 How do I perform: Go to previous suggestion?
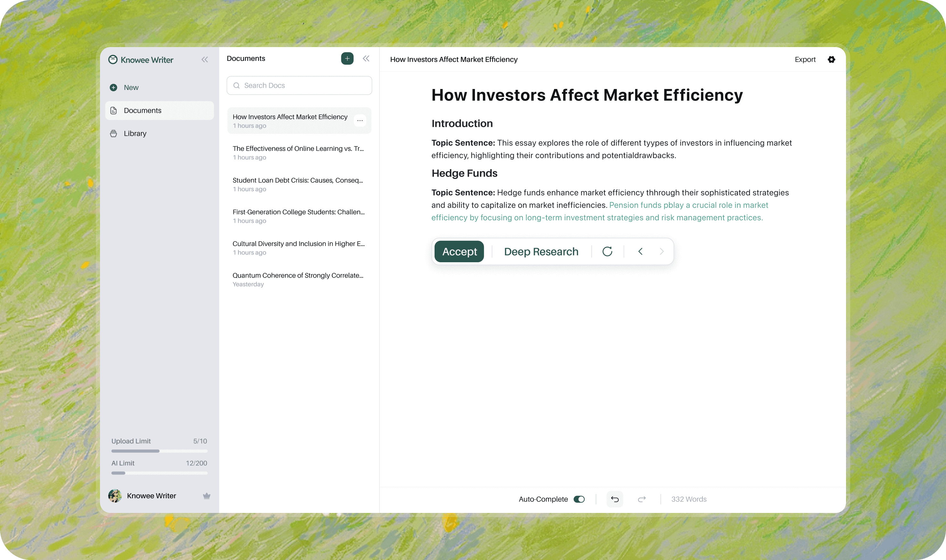(640, 251)
